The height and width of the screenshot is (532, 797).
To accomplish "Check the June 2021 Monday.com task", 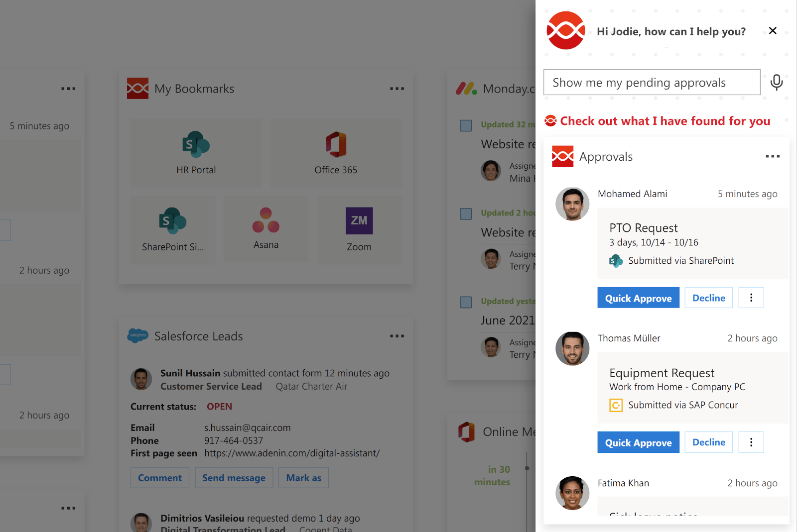I will point(466,302).
